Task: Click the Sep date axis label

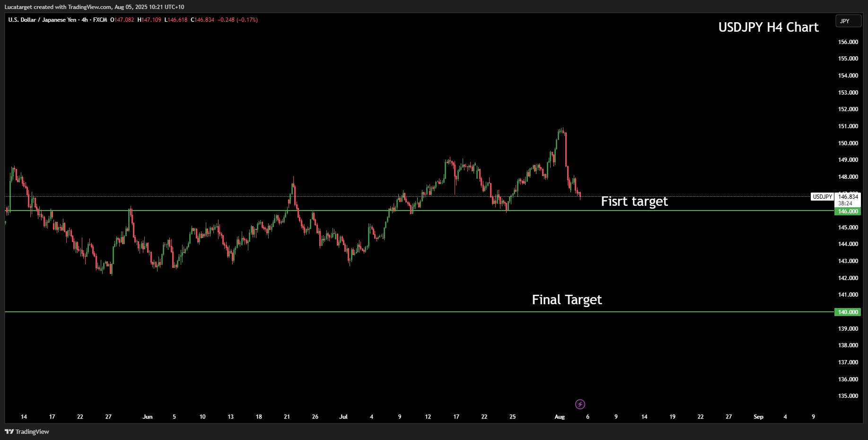Action: coord(758,417)
